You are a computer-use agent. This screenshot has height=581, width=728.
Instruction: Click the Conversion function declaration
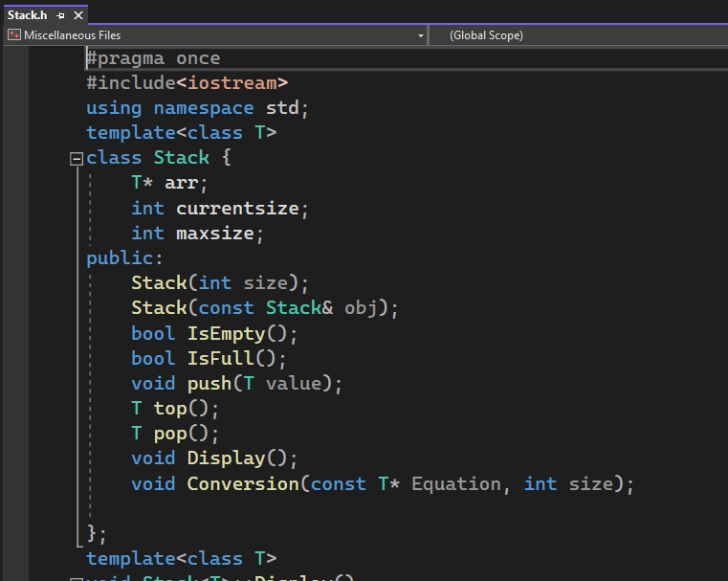coord(383,484)
